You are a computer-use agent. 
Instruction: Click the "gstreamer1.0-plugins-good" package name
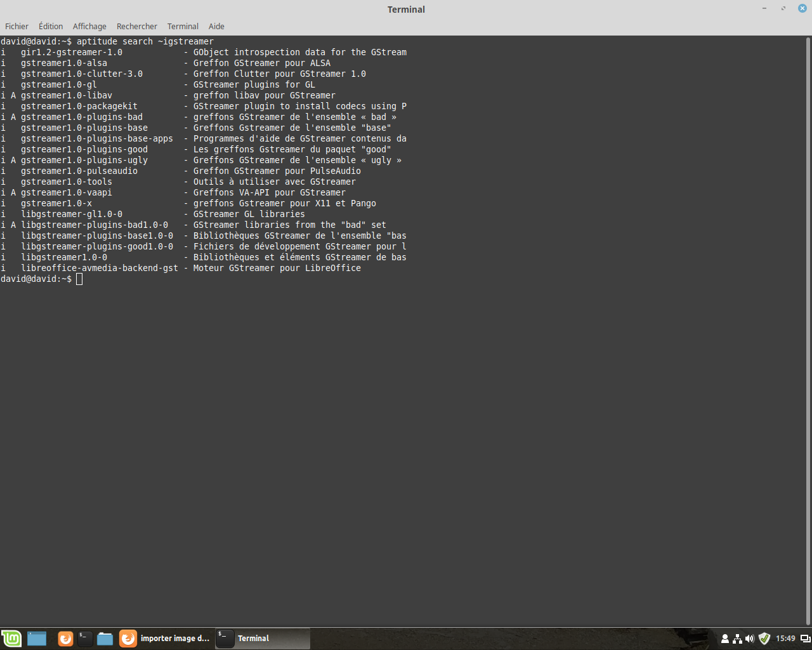coord(84,149)
